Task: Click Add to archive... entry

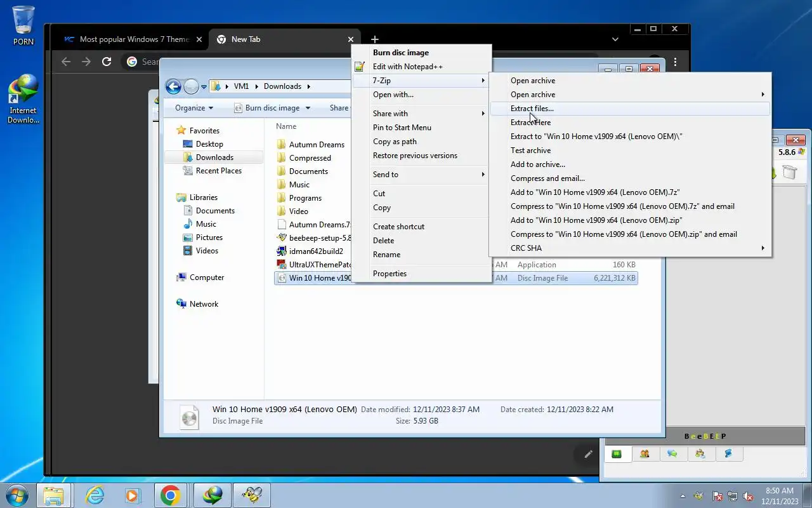Action: tap(630, 164)
